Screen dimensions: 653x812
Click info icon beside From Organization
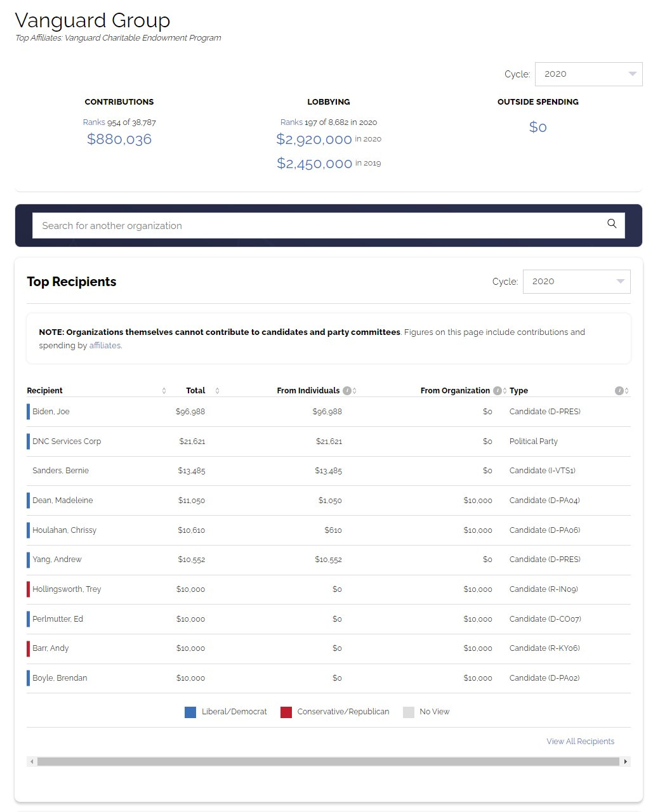(x=498, y=391)
